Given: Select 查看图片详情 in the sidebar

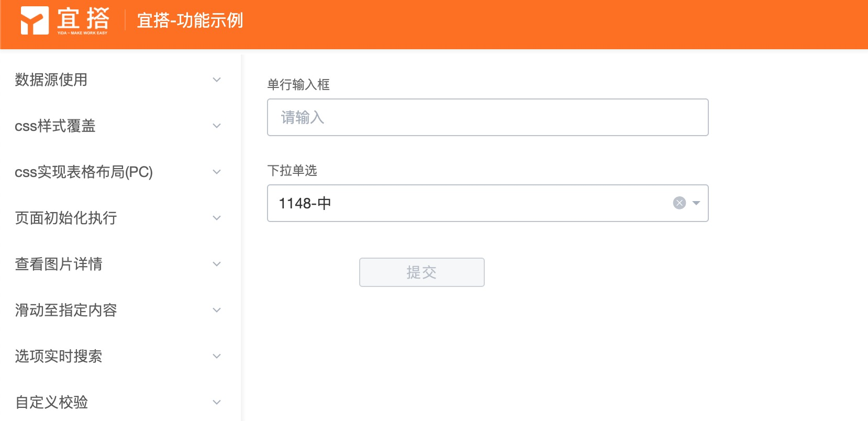Looking at the screenshot, I should pos(59,264).
